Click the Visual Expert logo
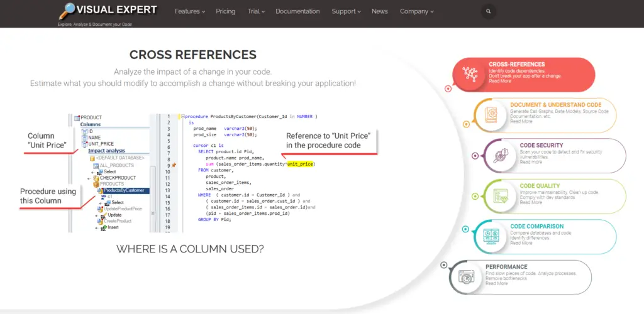 coord(108,11)
